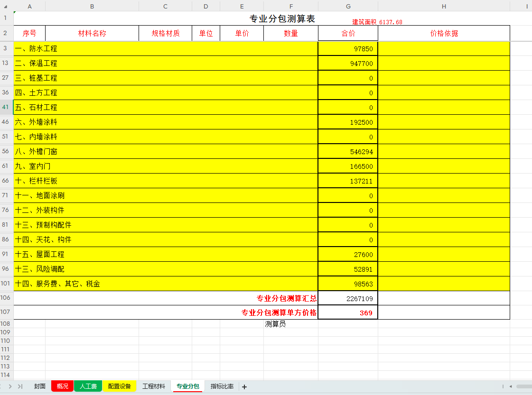Click the add new sheet plus icon
Viewport: 532px width, 395px height.
click(244, 387)
